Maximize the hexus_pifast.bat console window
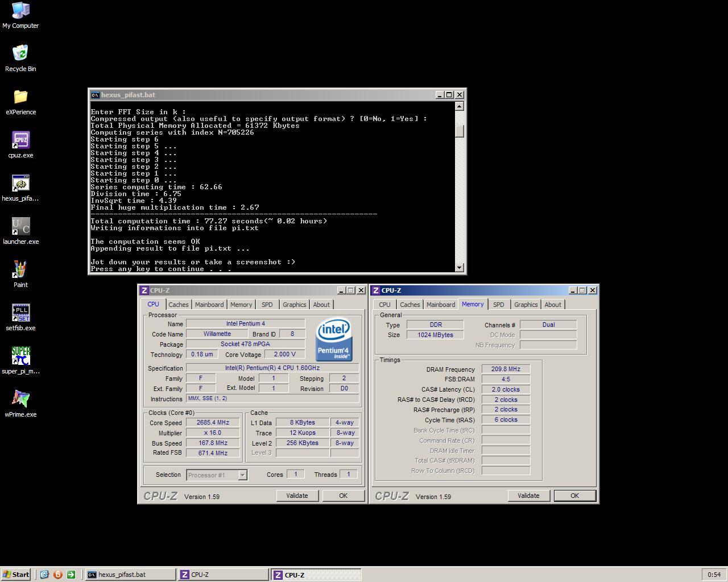The image size is (728, 582). (449, 95)
